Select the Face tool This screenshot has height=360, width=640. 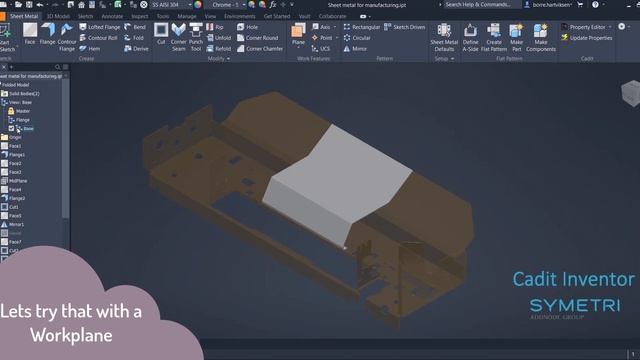pos(30,33)
